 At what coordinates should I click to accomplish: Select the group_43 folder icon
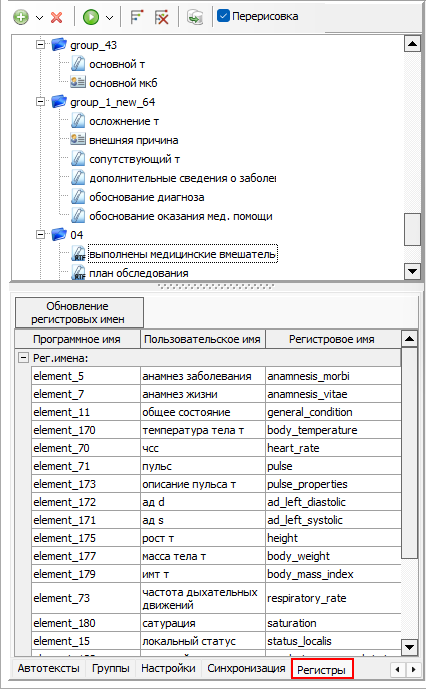coord(59,45)
